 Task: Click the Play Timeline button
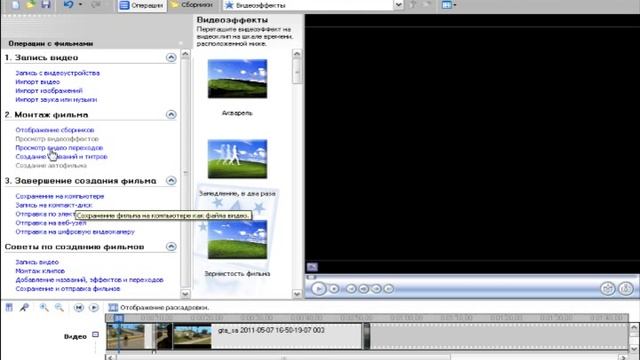(x=93, y=307)
